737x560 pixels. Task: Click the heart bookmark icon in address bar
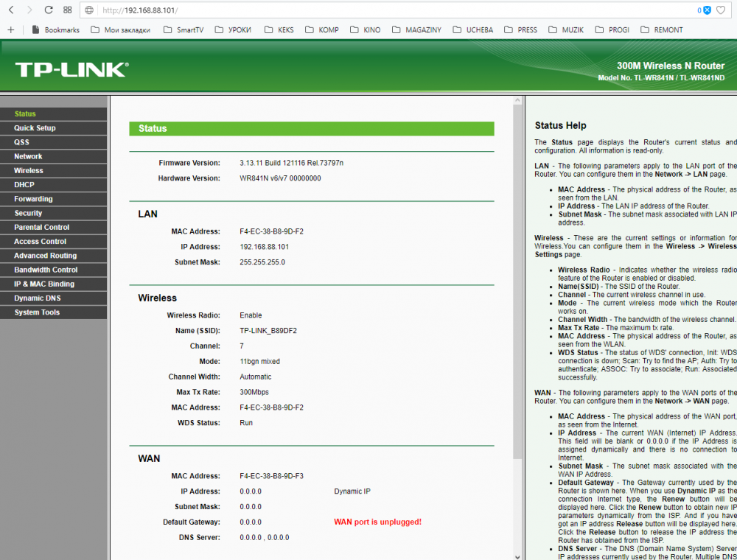pos(721,10)
